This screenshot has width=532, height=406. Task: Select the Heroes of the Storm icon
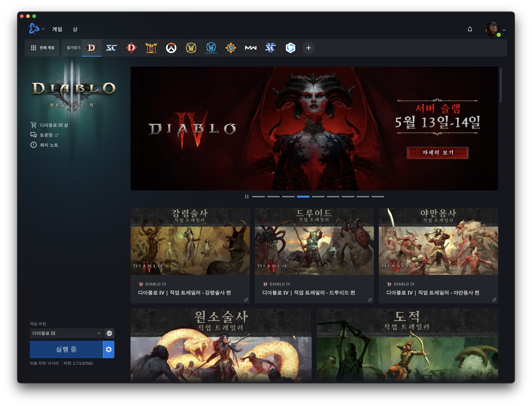291,48
